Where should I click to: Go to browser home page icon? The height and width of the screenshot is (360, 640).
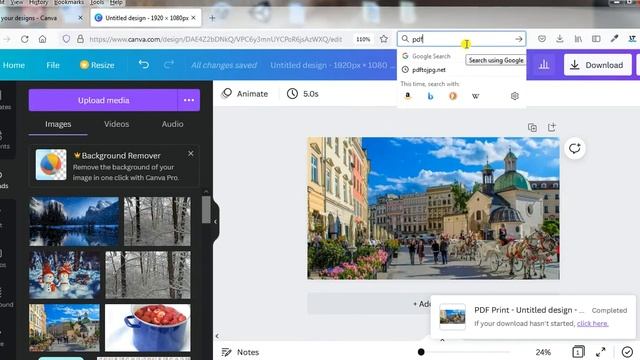pos(42,39)
